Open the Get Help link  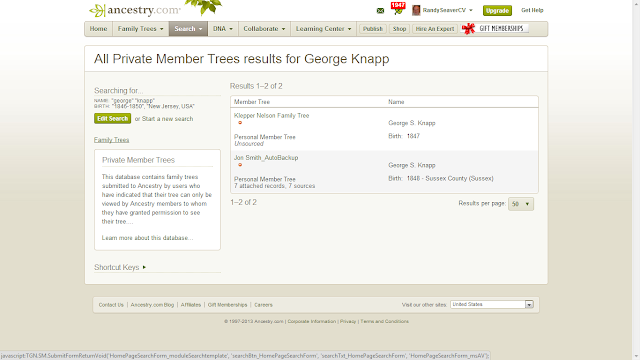[532, 10]
